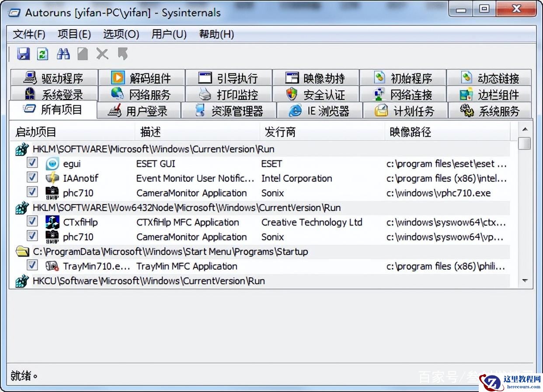Click the grey Properties page toolbar icon

(83, 54)
